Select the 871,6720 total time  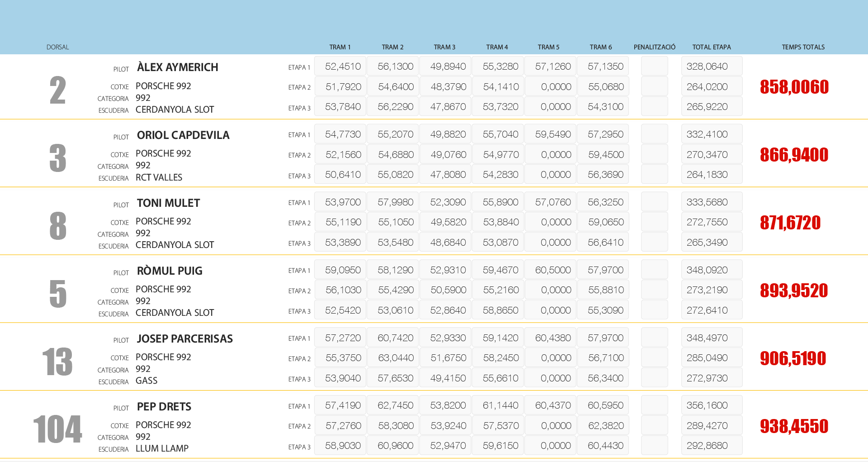(x=790, y=223)
